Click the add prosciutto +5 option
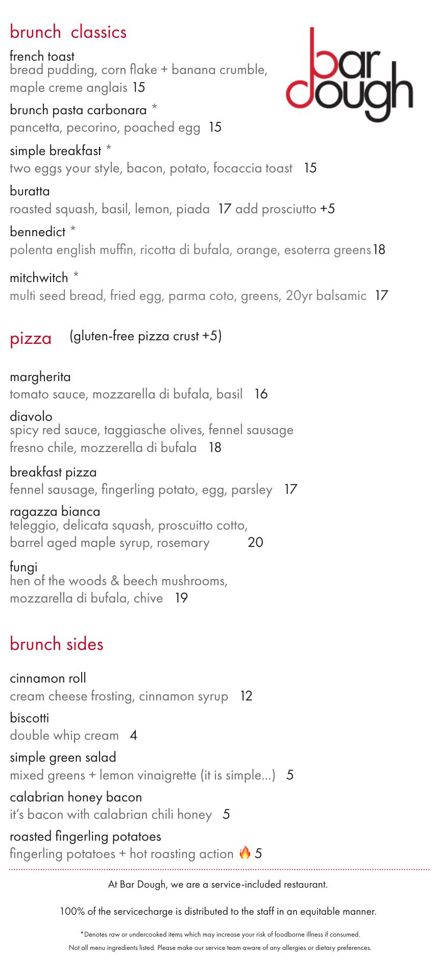Viewport: 439px width, 980px height. tap(285, 209)
